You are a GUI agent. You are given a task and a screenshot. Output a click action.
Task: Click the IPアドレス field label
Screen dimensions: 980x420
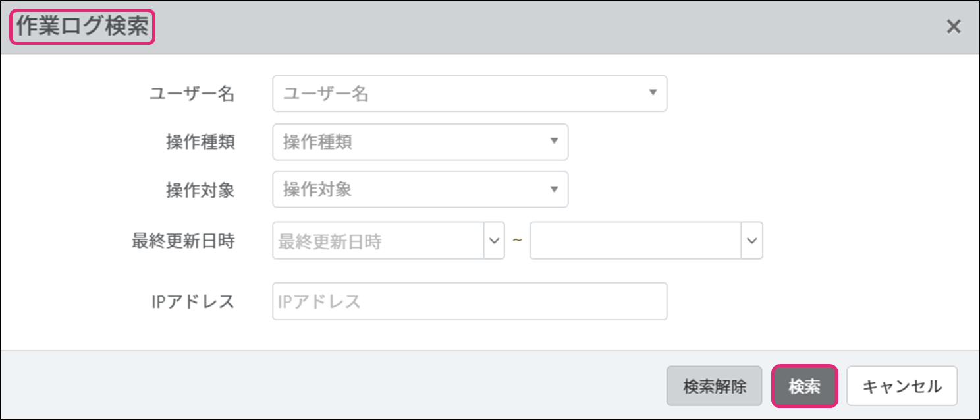point(192,302)
